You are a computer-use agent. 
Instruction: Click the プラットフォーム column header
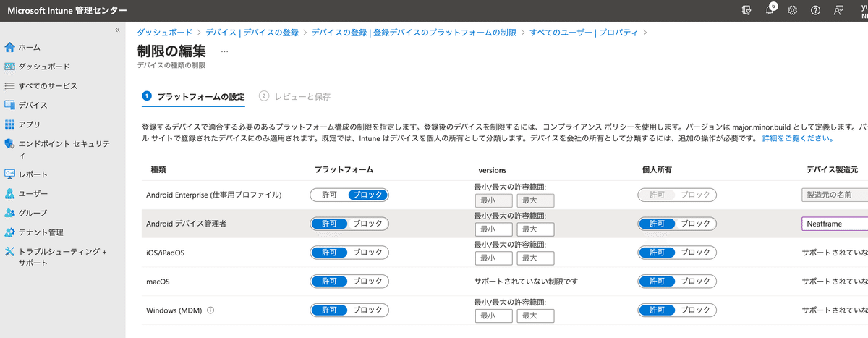click(x=344, y=169)
